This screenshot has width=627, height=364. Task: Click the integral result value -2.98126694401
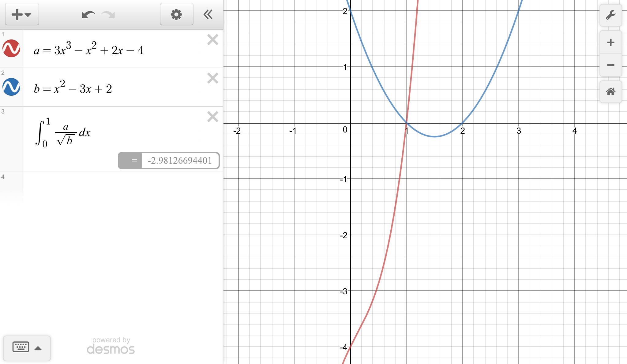click(x=180, y=161)
